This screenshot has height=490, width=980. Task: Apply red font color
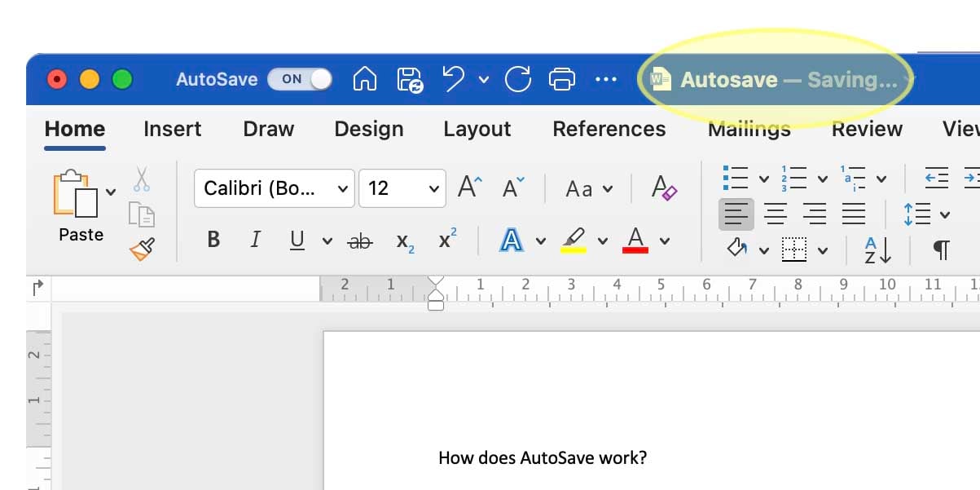(x=635, y=240)
